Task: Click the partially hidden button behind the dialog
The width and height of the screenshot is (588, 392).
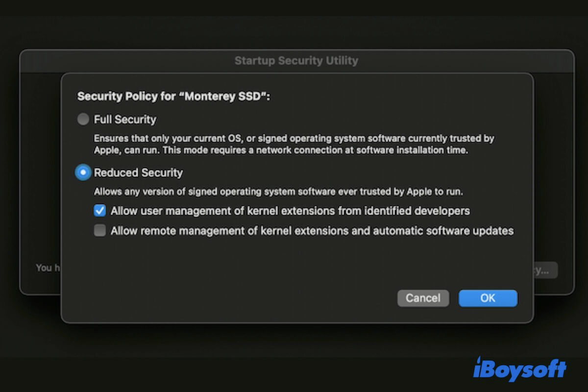Action: click(x=545, y=270)
